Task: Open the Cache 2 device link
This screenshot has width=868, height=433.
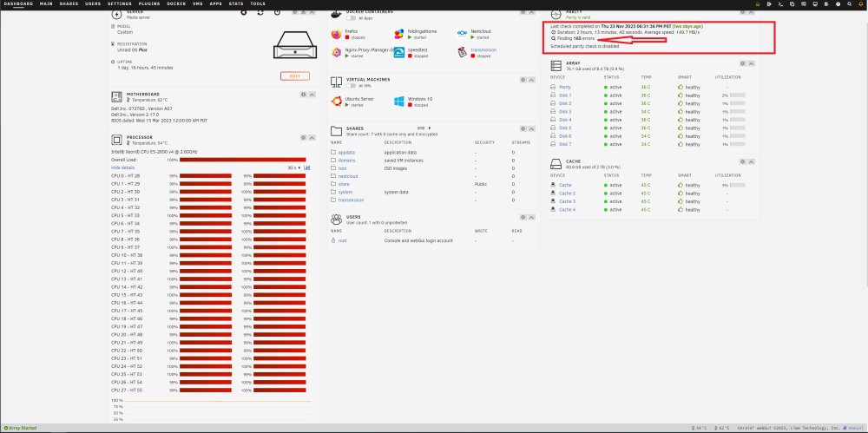Action: pos(568,194)
